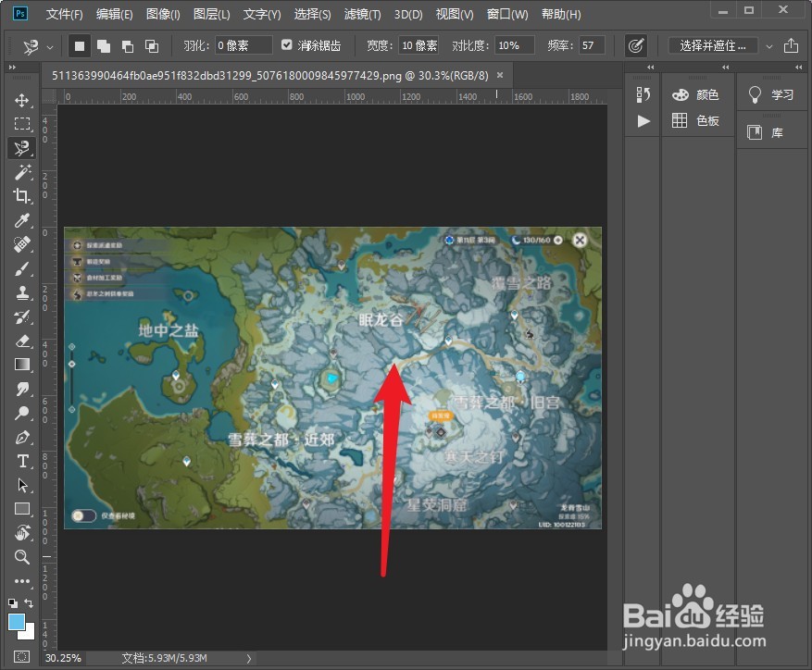Select the Clone Stamp tool

coord(21,292)
